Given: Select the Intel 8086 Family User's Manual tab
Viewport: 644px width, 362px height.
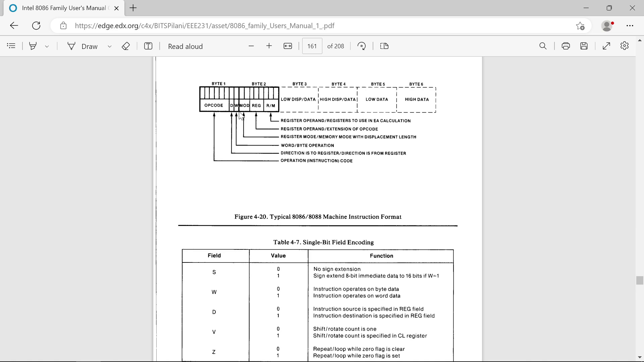Looking at the screenshot, I should (60, 8).
